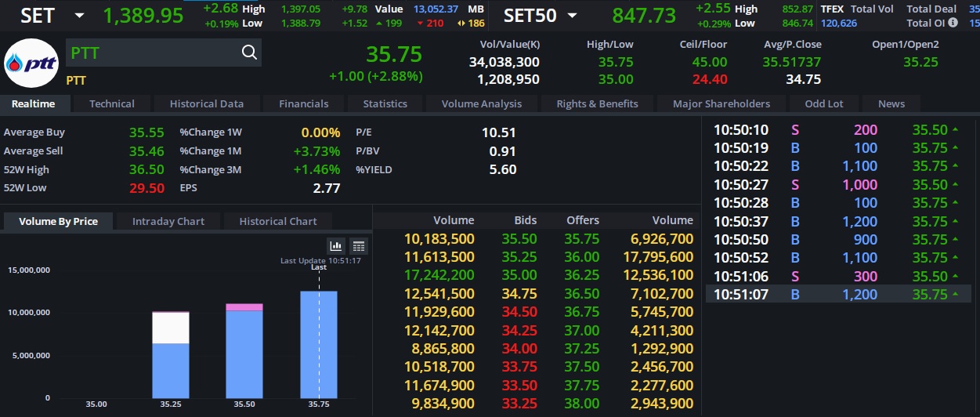980x417 pixels.
Task: Click the volume bar at price 35.75
Action: tap(319, 344)
